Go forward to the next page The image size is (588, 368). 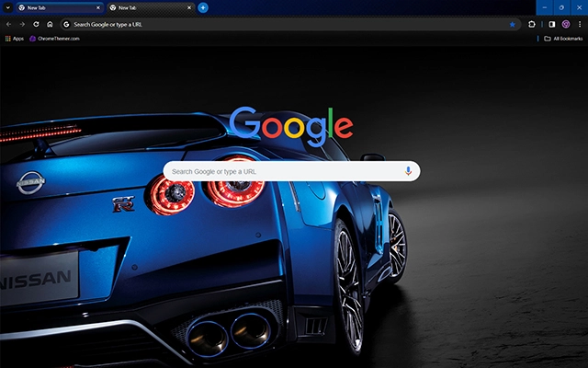pos(22,25)
